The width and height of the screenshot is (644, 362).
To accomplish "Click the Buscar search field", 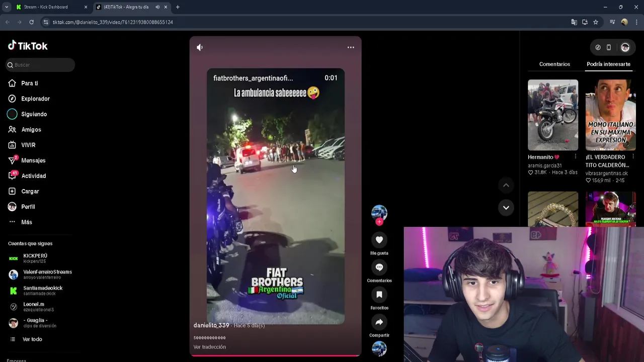I will [41, 65].
